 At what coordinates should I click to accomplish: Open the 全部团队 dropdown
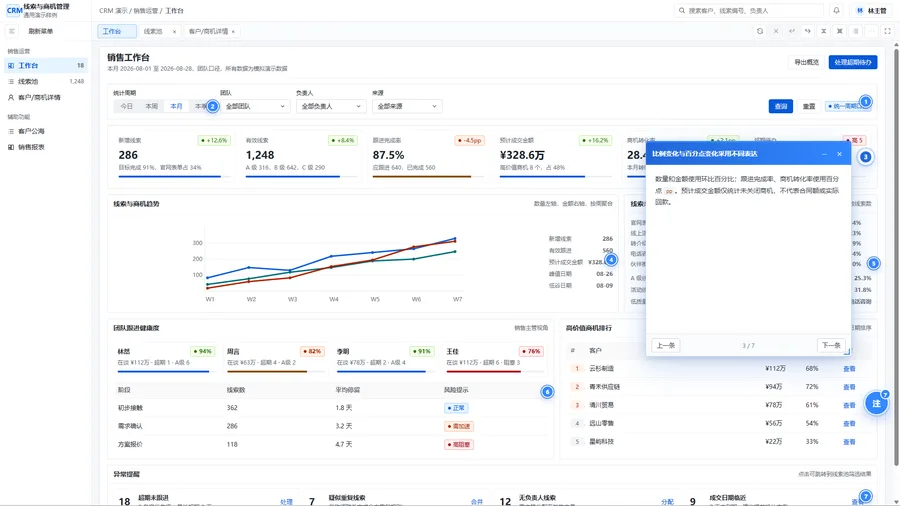pyautogui.click(x=254, y=106)
